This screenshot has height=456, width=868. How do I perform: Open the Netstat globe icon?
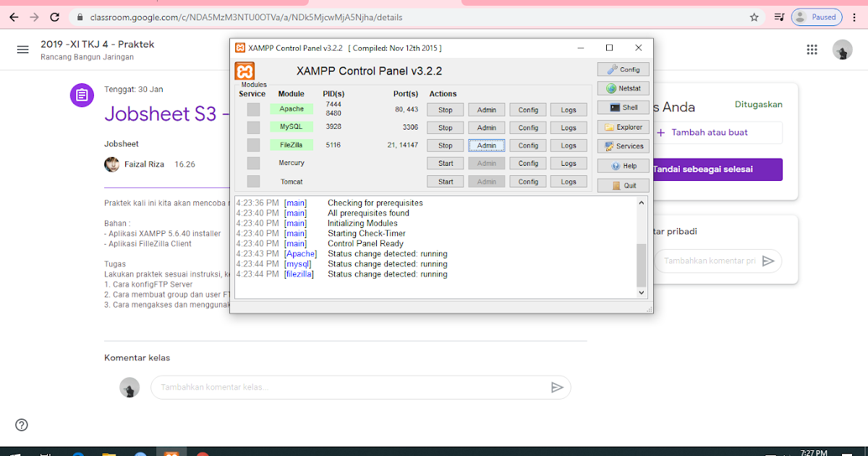click(623, 88)
